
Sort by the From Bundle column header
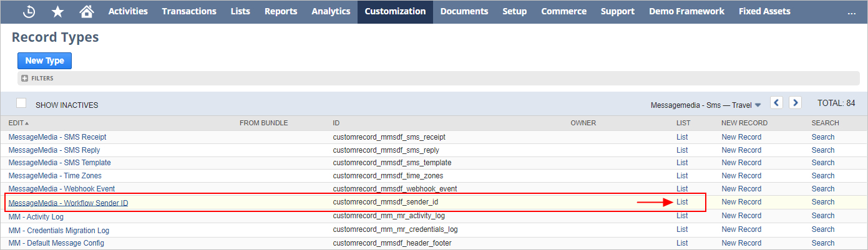(x=263, y=123)
